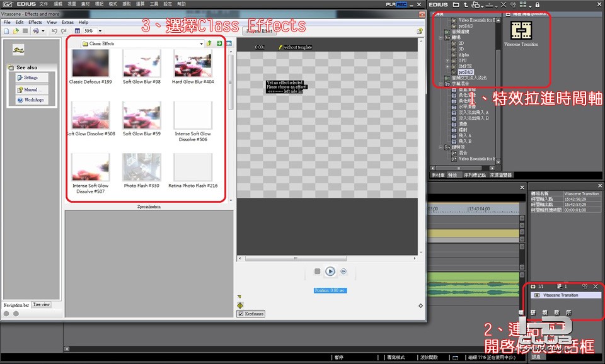Open the Effects menu
The height and width of the screenshot is (364, 605).
point(35,23)
